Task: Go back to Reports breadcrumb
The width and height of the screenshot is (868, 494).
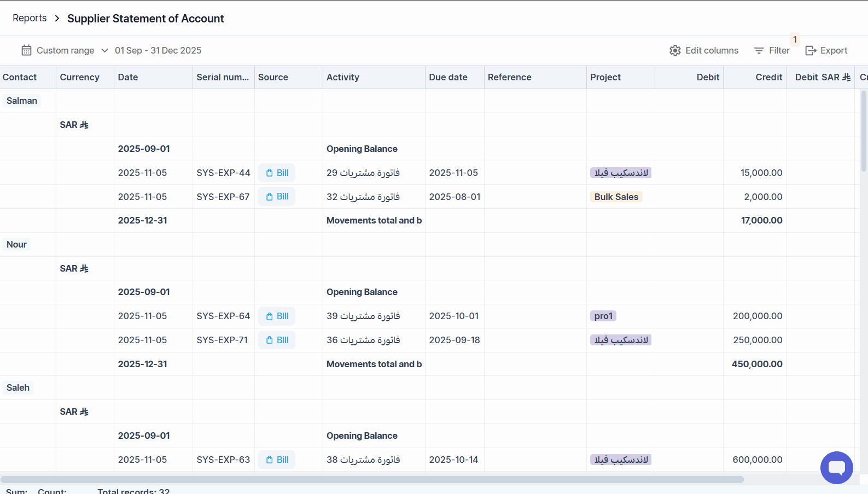Action: [30, 18]
